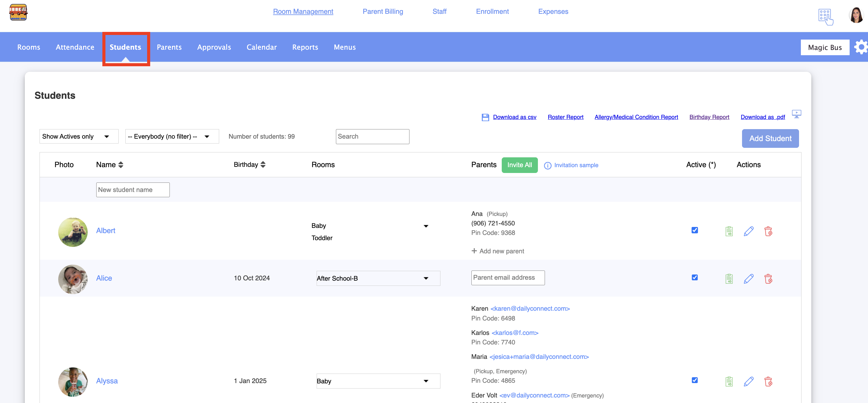Open the settings gear icon

[x=861, y=47]
